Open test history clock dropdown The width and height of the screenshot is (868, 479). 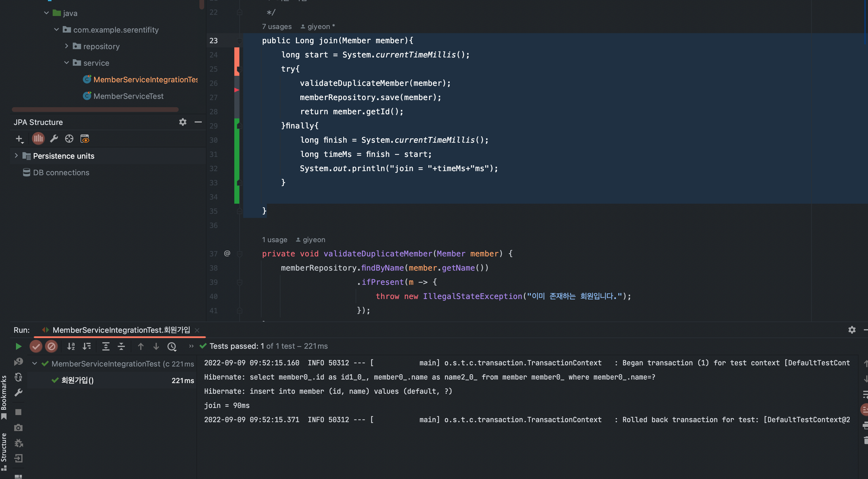pos(172,347)
